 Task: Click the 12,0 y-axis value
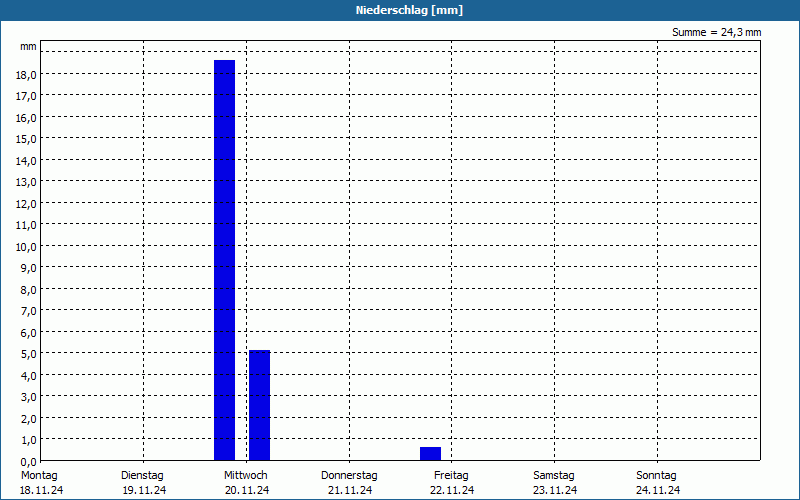click(26, 204)
